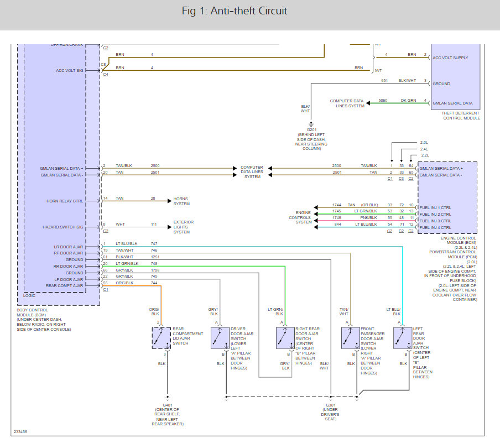This screenshot has width=500, height=448.
Task: Click the DK GRN wire color label
Action: point(409,101)
